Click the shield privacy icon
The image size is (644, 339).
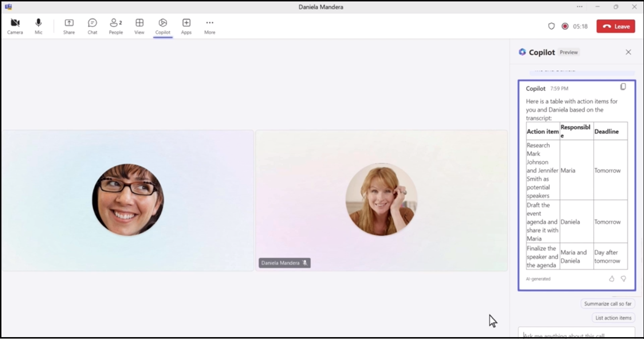click(551, 26)
